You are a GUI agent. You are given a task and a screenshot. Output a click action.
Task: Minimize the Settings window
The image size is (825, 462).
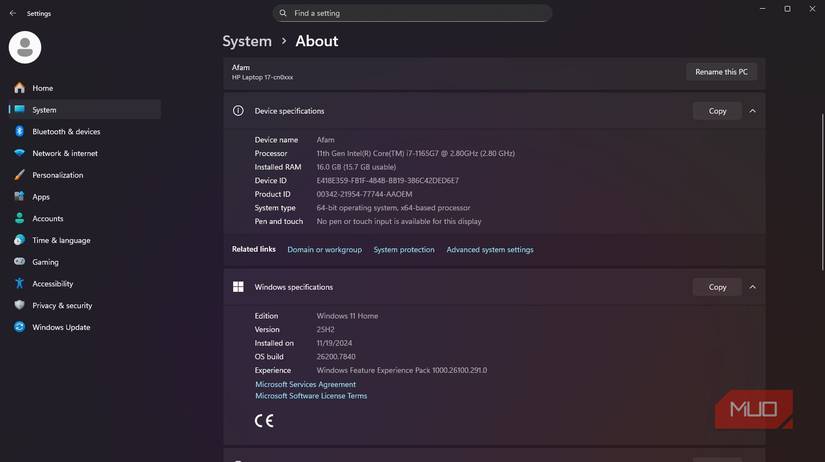[762, 9]
